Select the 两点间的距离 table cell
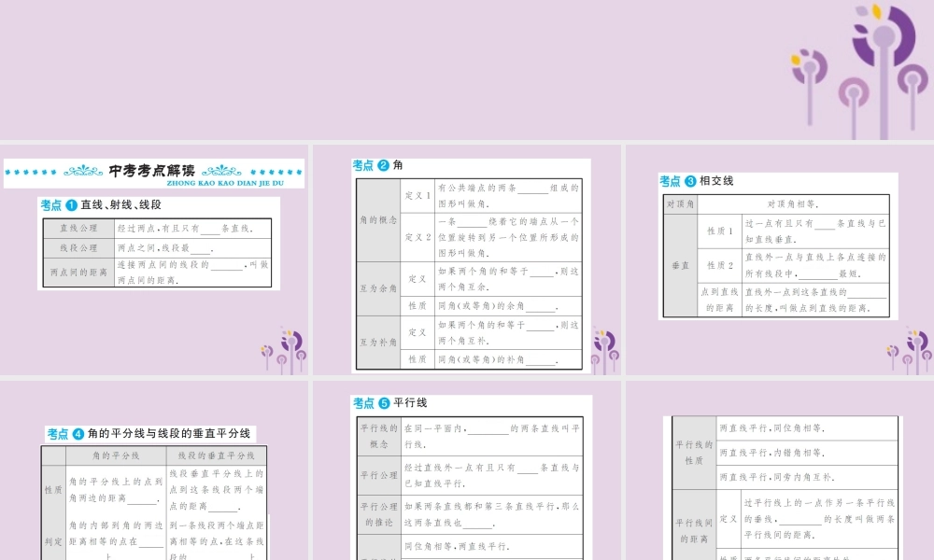 click(x=78, y=272)
